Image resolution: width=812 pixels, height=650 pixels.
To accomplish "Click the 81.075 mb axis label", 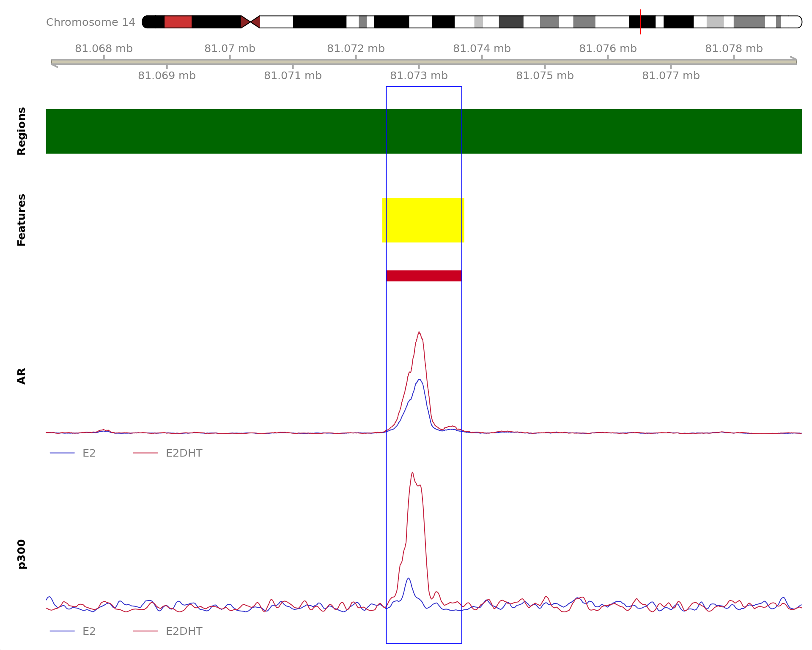I will [545, 76].
